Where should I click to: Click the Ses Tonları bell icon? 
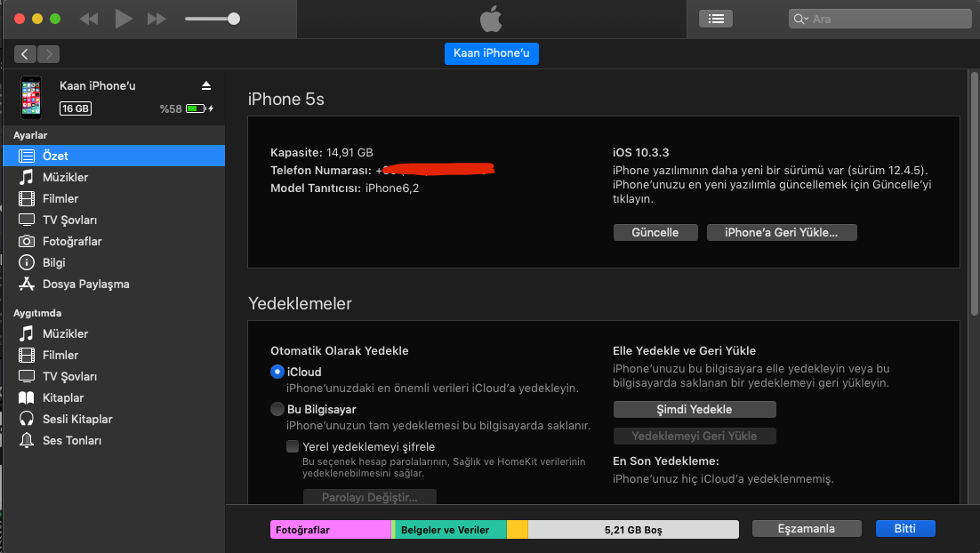click(x=27, y=440)
